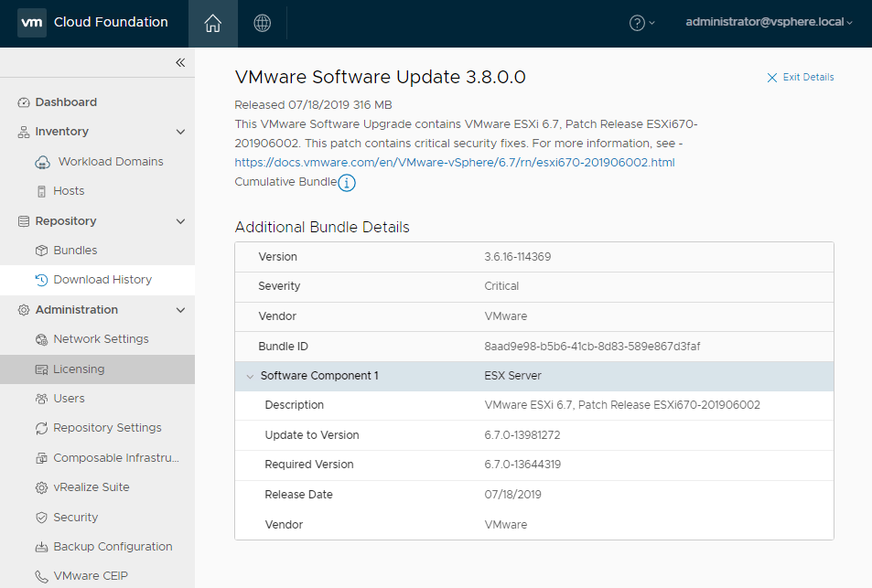Click the Cumulative Bundle label
This screenshot has height=588, width=872.
pos(285,182)
